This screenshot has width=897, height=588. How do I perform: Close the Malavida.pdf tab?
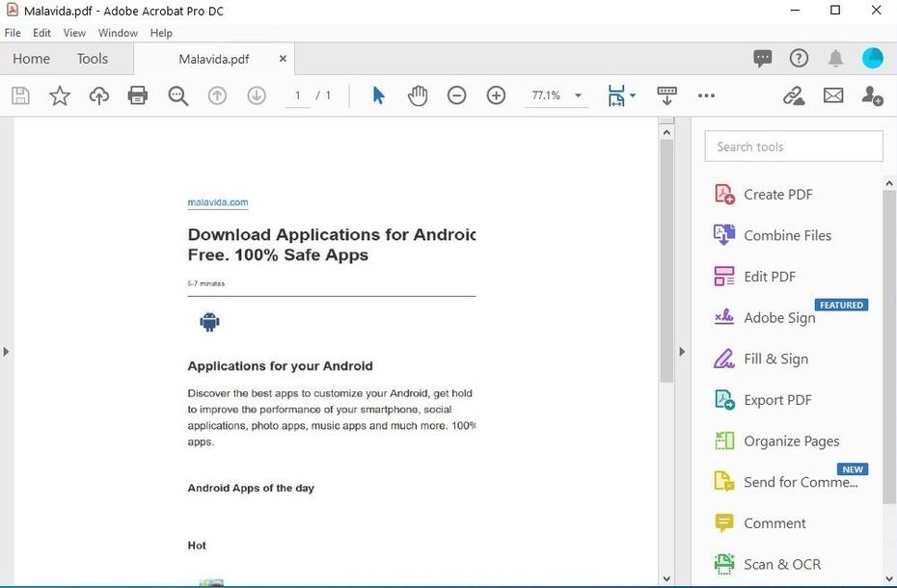tap(283, 59)
